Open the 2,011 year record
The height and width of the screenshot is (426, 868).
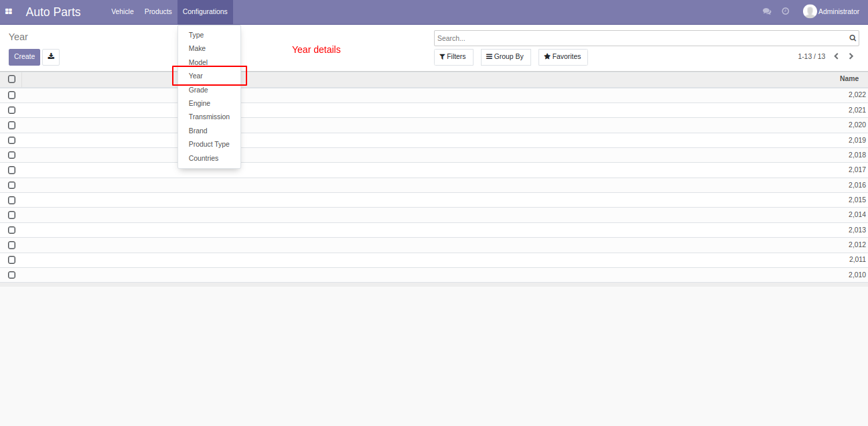[434, 260]
